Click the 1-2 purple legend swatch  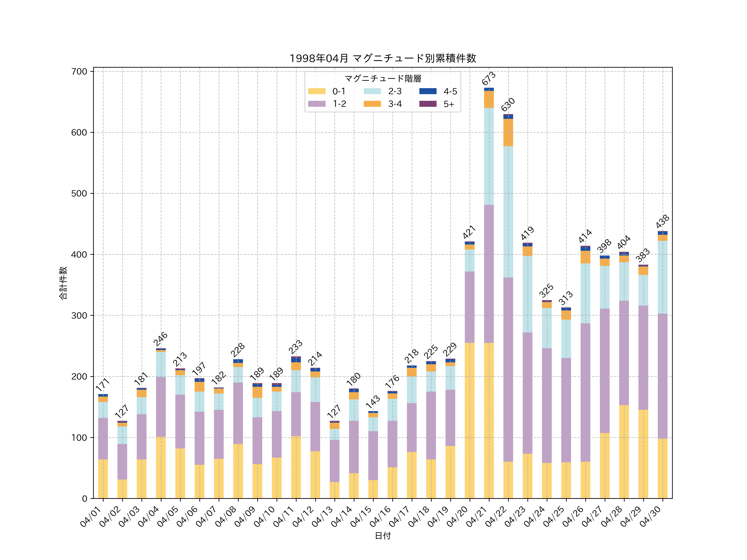316,104
